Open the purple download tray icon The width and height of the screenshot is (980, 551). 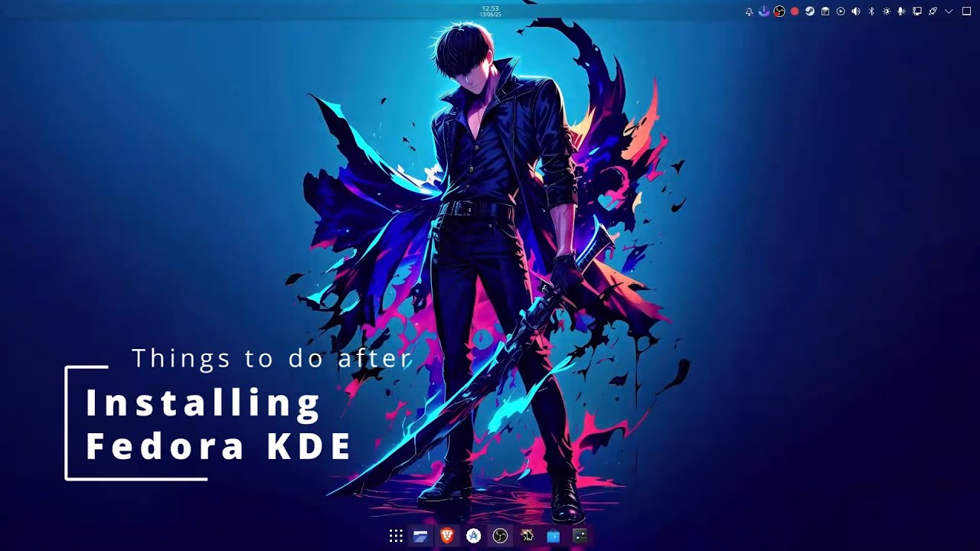[x=764, y=11]
